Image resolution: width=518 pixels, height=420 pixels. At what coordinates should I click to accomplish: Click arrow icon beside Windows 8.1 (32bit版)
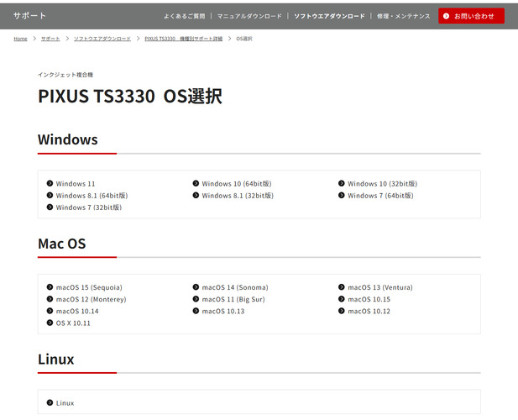point(196,195)
